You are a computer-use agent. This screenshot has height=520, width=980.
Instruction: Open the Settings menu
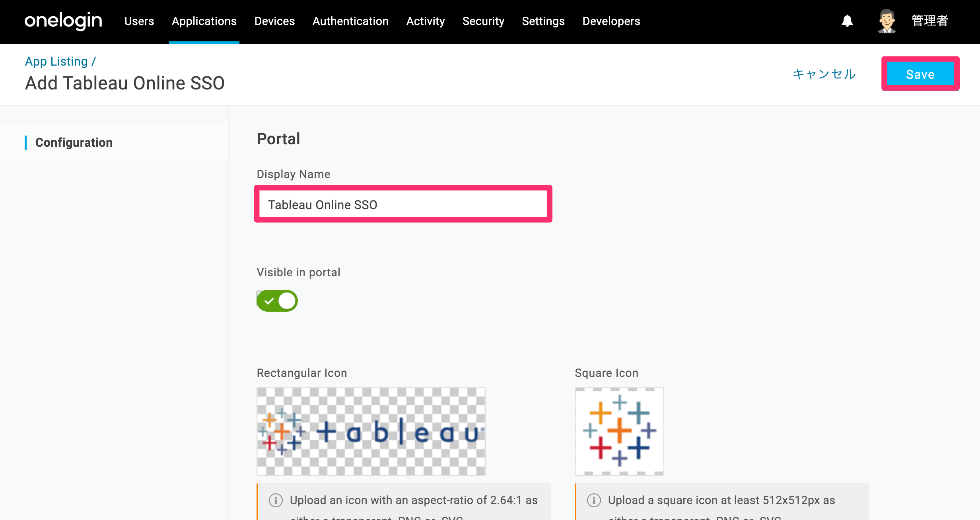tap(543, 21)
